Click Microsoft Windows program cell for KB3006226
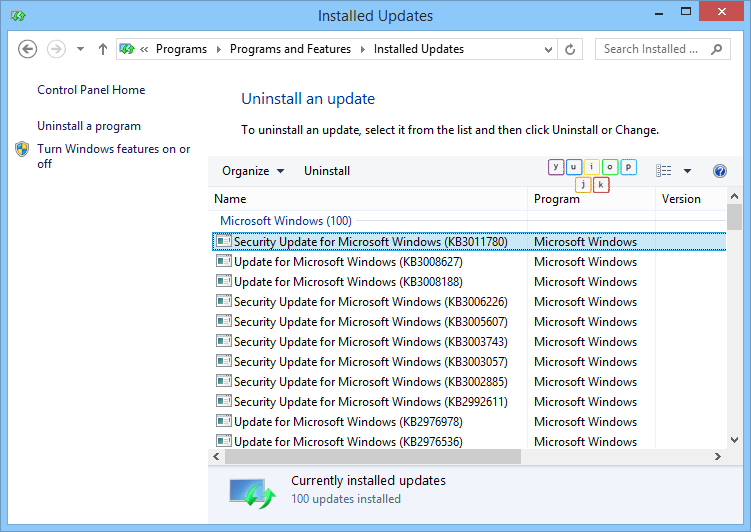 pos(585,302)
